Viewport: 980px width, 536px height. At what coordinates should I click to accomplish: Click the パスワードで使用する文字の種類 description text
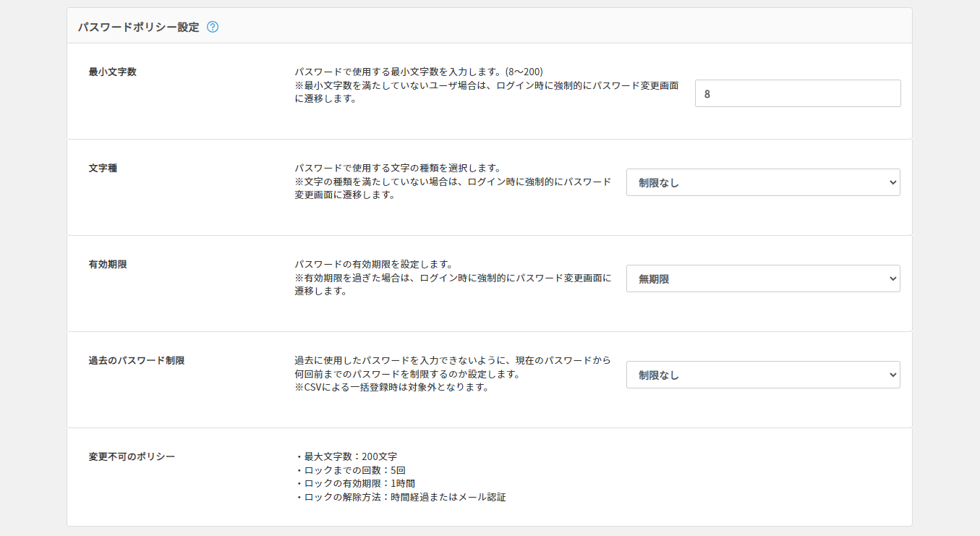(x=397, y=168)
